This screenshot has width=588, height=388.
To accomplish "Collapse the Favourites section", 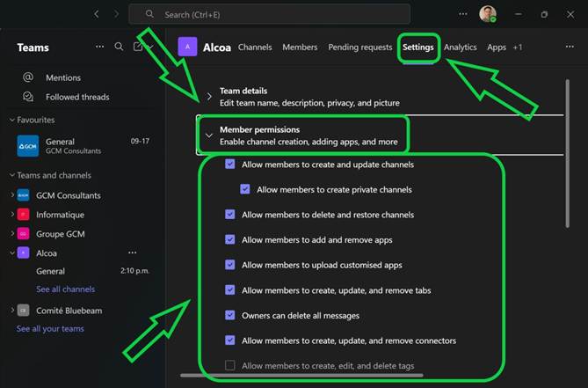I will [12, 120].
